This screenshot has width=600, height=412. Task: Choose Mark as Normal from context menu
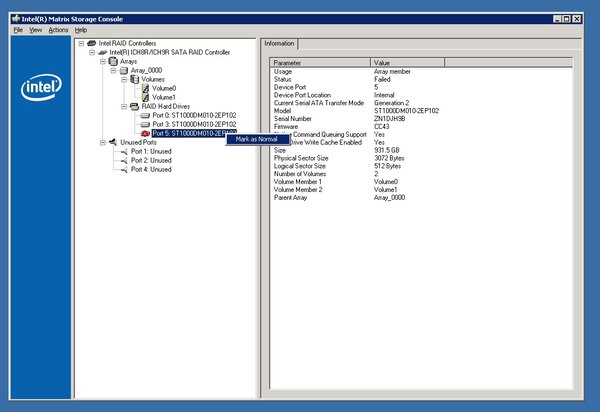257,139
